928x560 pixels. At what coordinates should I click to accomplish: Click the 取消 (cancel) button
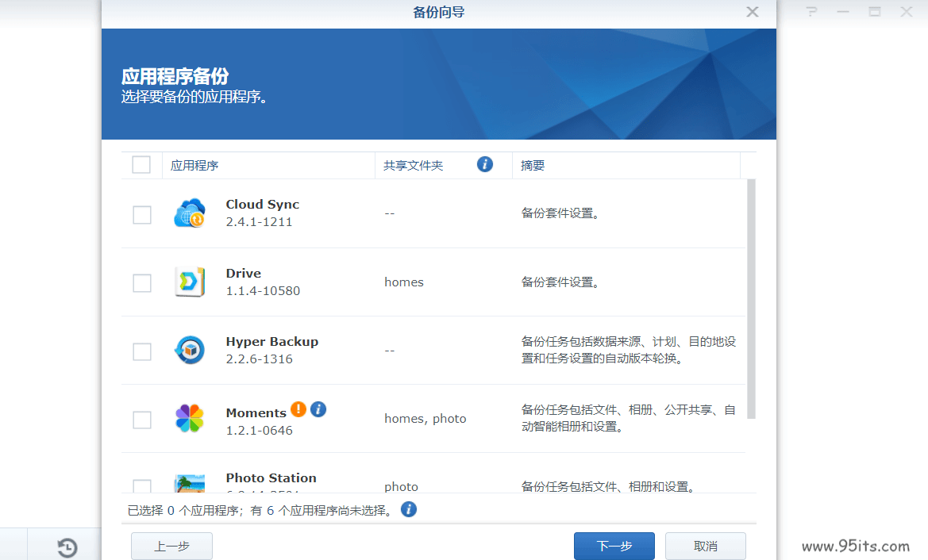[x=706, y=546]
